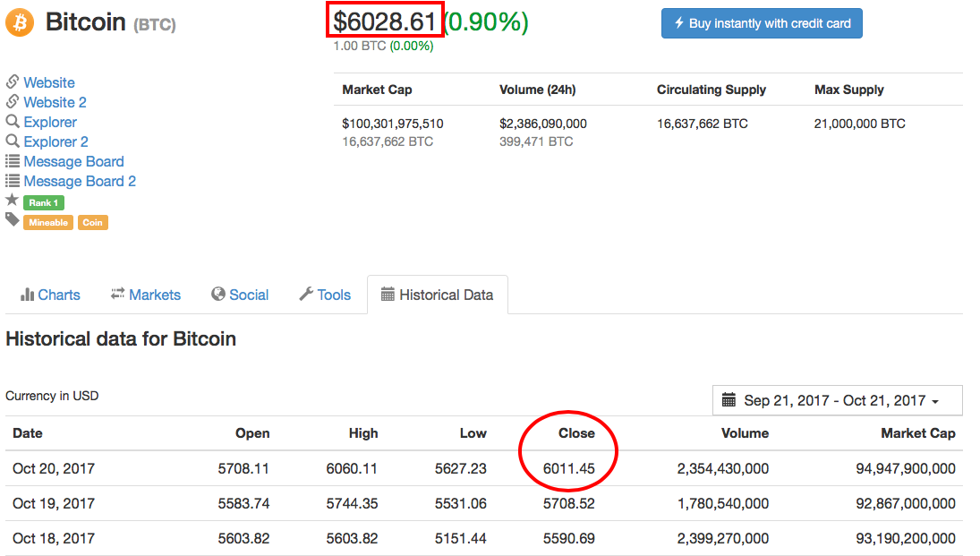
Task: Click the Bitcoin (BTC) title text
Action: tap(111, 22)
